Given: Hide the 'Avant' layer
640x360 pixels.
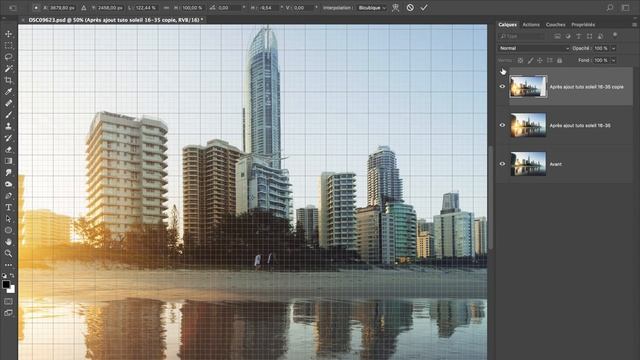Looking at the screenshot, I should point(502,164).
